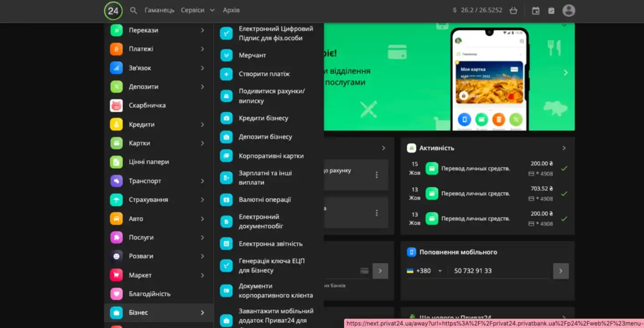Click the yellow Кредити icon
The image size is (644, 328).
[117, 124]
